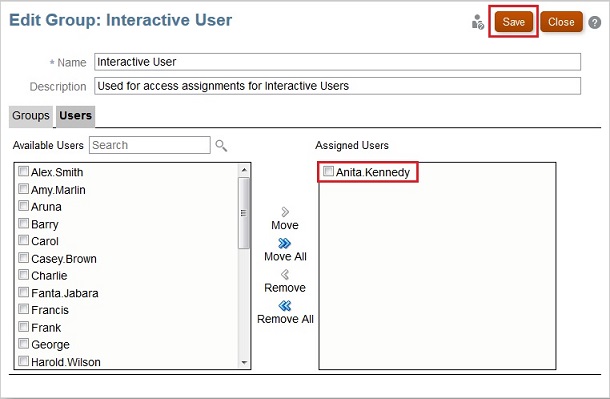
Task: Click the Harold.Wilson name text
Action: 66,362
